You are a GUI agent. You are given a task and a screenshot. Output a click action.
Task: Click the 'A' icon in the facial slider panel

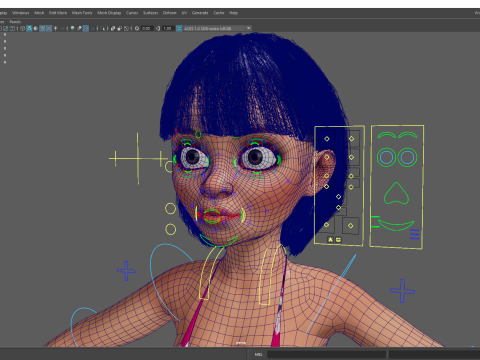pos(330,240)
